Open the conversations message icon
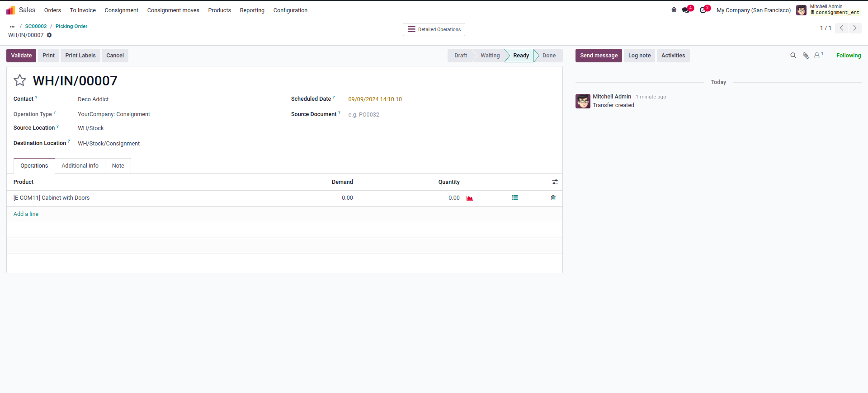Image resolution: width=868 pixels, height=393 pixels. point(686,10)
